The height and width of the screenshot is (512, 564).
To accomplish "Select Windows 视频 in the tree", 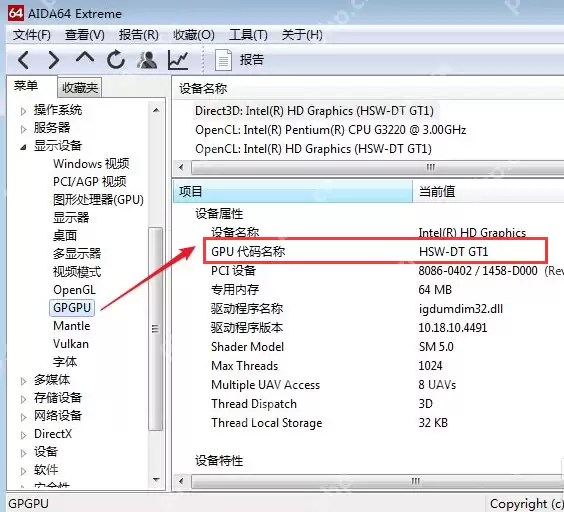I will point(91,164).
